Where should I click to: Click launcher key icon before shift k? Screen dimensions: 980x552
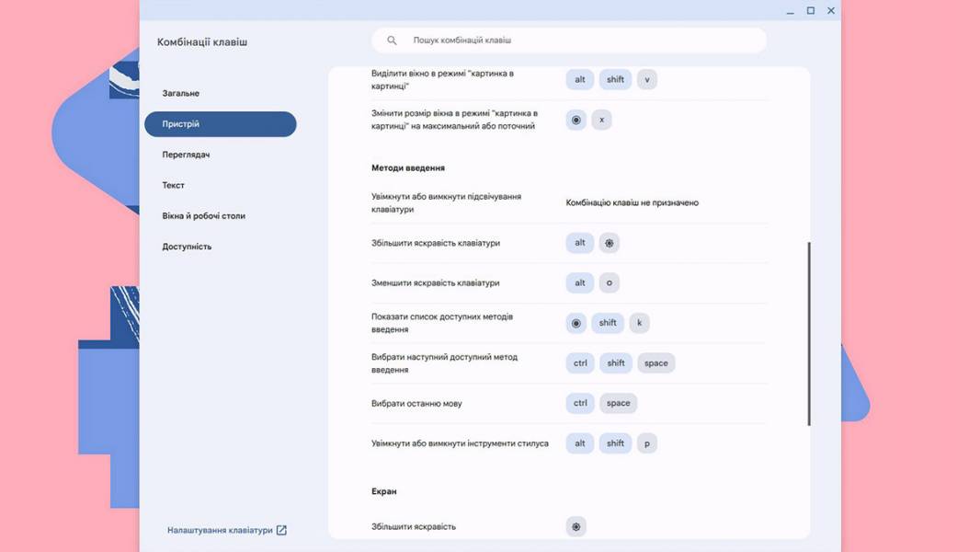pyautogui.click(x=576, y=323)
